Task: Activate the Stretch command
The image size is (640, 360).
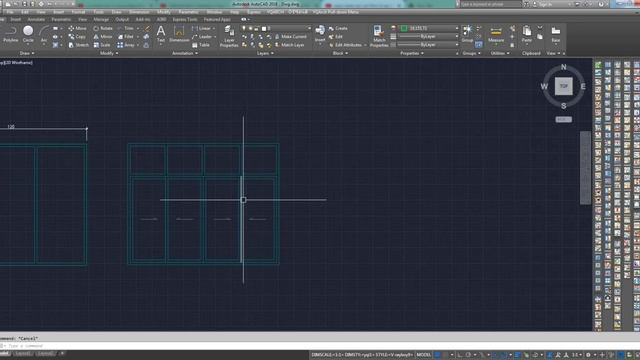Action: [79, 45]
